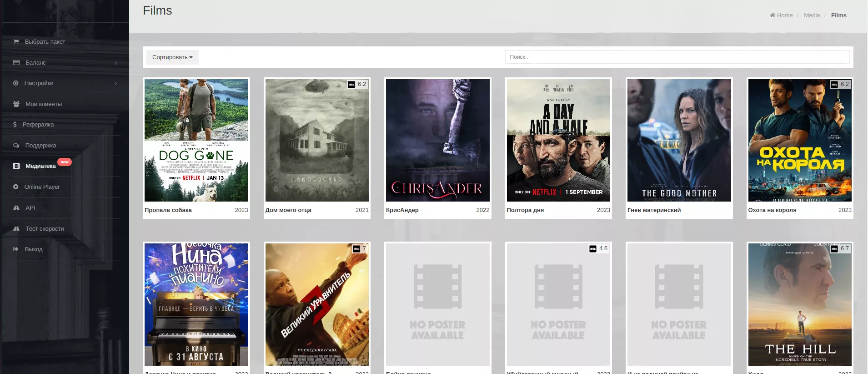Open the Пропала собака title link
Screen dimensions: 868x374
pos(168,210)
